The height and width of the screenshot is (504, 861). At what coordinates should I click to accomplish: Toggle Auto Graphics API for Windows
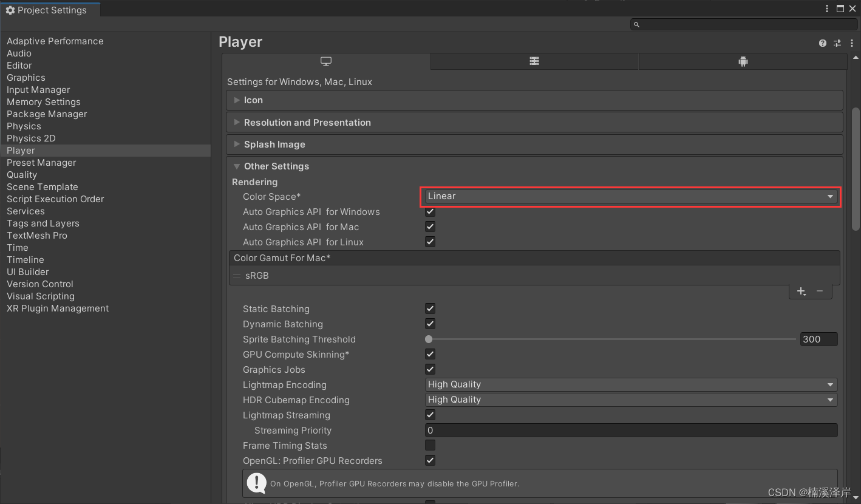pyautogui.click(x=430, y=211)
